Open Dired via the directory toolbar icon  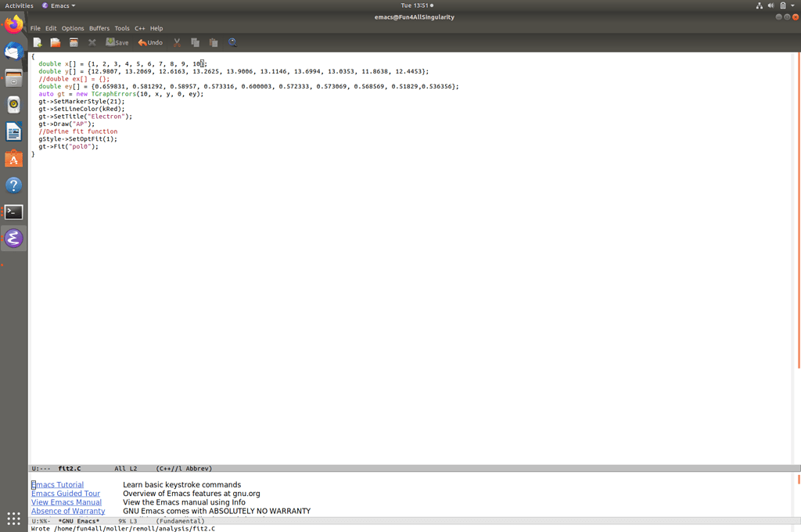click(x=74, y=42)
